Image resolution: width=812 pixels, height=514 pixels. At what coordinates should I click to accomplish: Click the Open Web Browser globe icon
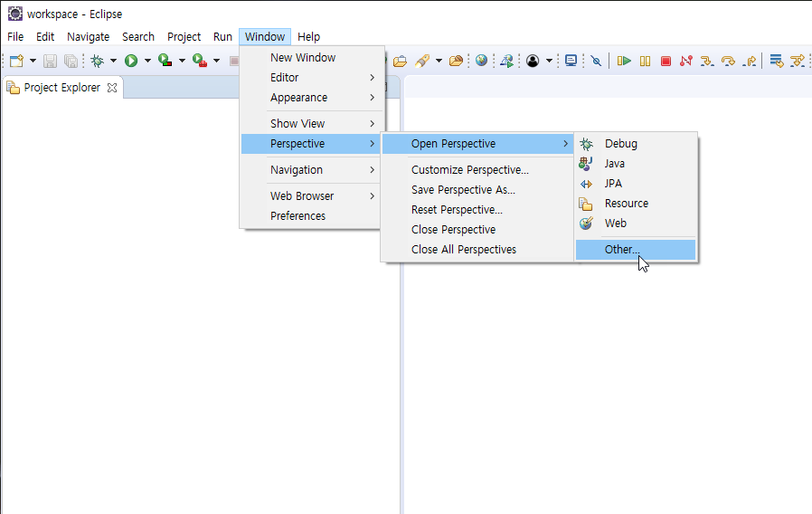pyautogui.click(x=482, y=61)
